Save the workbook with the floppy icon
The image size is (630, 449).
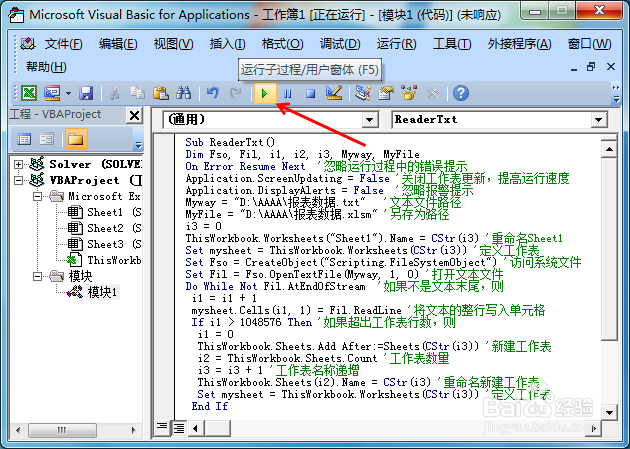(86, 94)
